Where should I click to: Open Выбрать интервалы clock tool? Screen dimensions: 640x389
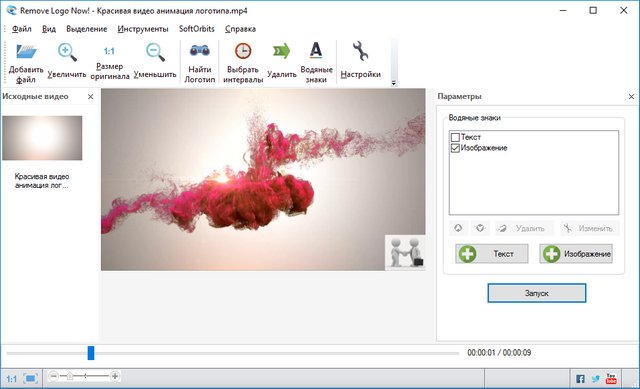tap(243, 51)
